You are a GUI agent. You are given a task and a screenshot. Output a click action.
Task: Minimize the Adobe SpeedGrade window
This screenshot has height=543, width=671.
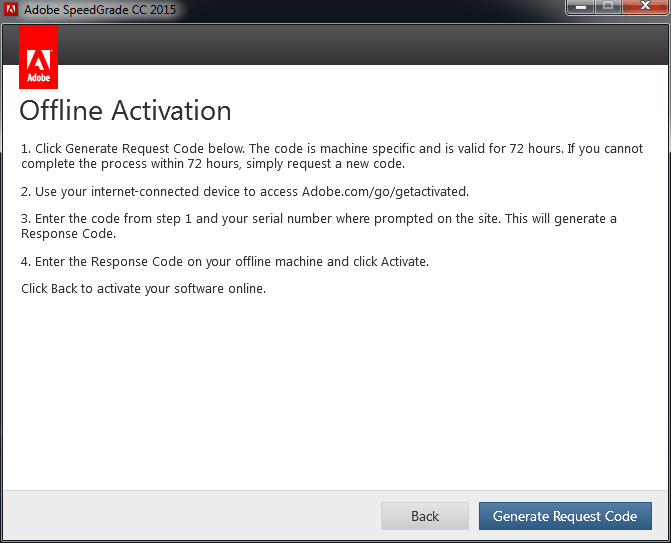580,7
